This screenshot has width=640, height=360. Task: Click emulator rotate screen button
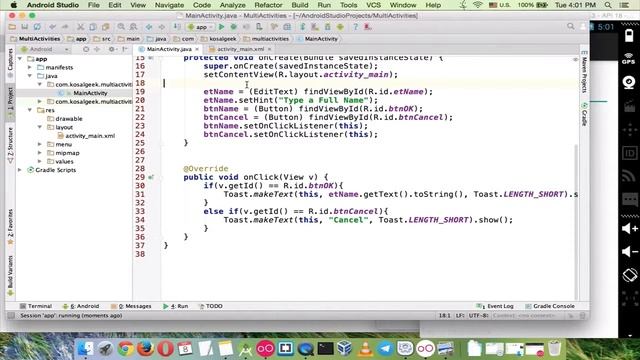(629, 275)
